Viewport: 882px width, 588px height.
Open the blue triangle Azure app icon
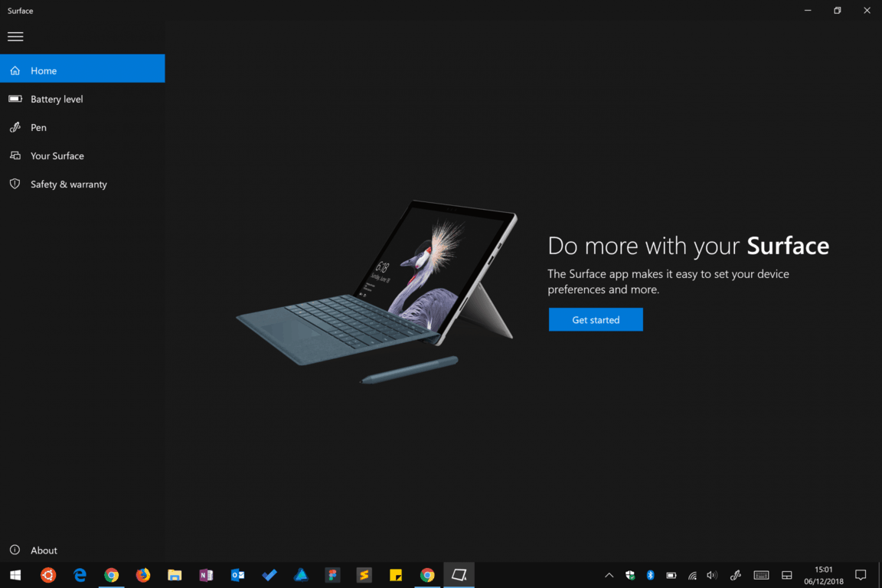(x=301, y=575)
